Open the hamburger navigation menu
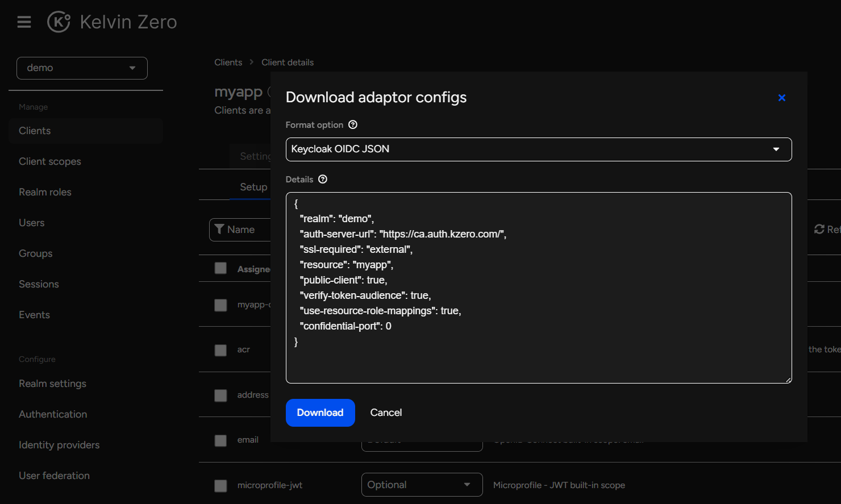Screen dimensions: 841x504 point(24,22)
